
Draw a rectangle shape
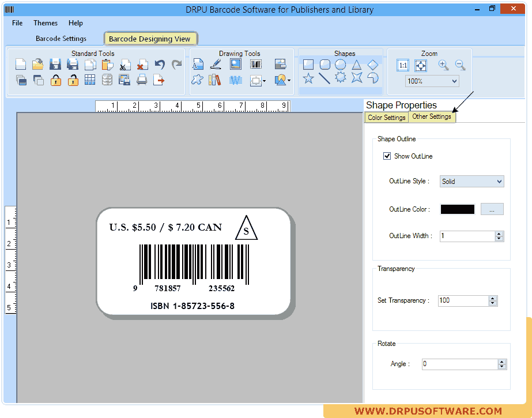[x=308, y=65]
